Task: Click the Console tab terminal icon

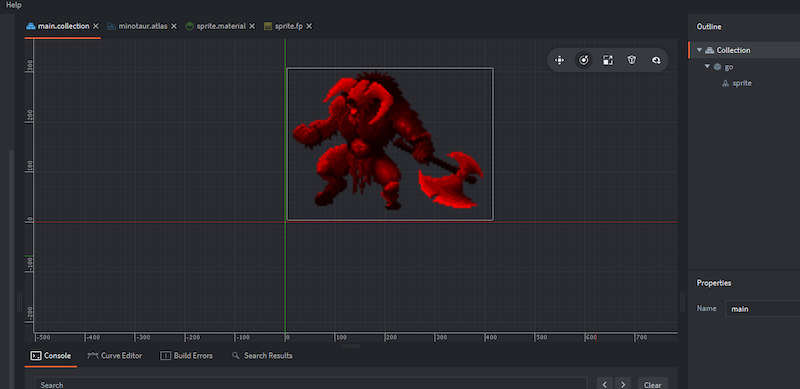Action: pyautogui.click(x=36, y=356)
